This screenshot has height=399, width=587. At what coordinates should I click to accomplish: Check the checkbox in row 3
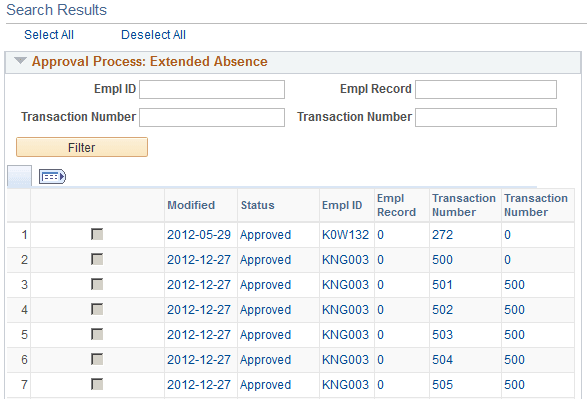[97, 284]
